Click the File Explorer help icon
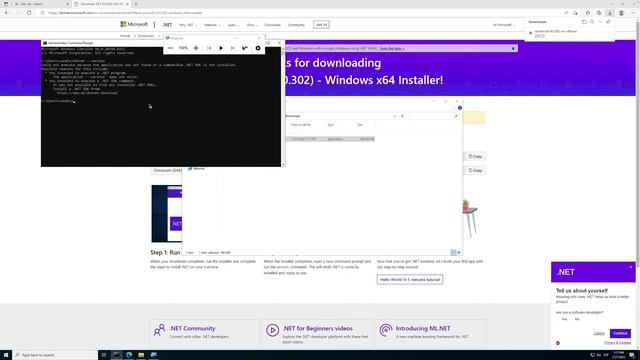The width and height of the screenshot is (640, 360). tap(460, 108)
